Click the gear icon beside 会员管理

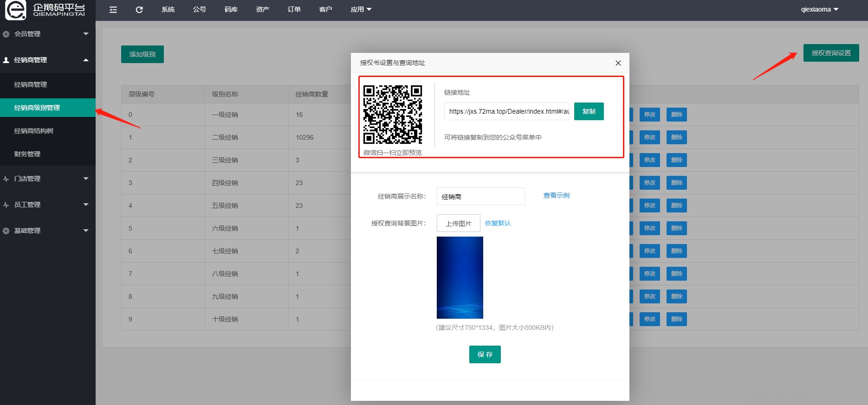click(x=6, y=34)
